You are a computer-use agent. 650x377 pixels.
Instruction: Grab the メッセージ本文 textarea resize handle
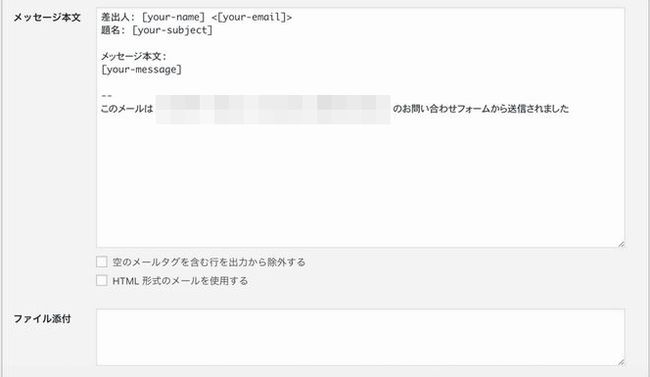(x=621, y=244)
